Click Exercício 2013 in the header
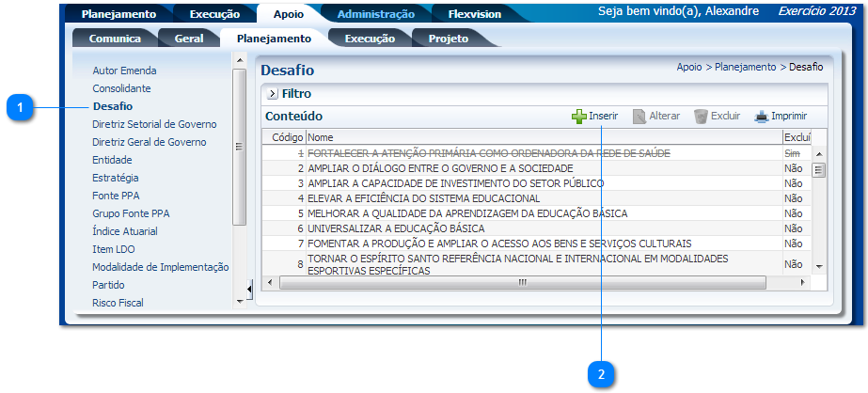Viewport: 868px width, 393px height. (x=817, y=11)
